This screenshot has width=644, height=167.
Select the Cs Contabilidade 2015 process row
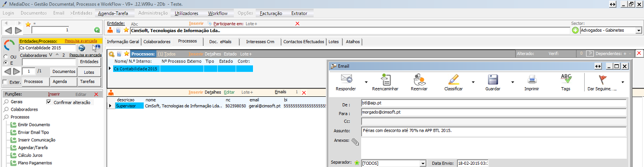click(183, 69)
